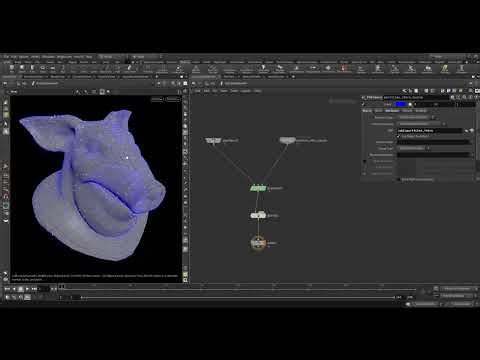
Task: Open the desktop layout dropdown in the menu bar
Action: [112, 57]
